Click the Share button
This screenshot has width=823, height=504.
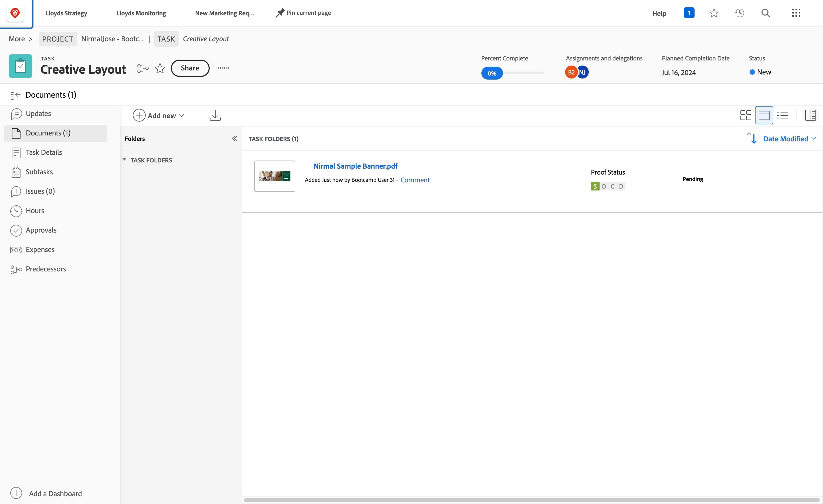[190, 68]
